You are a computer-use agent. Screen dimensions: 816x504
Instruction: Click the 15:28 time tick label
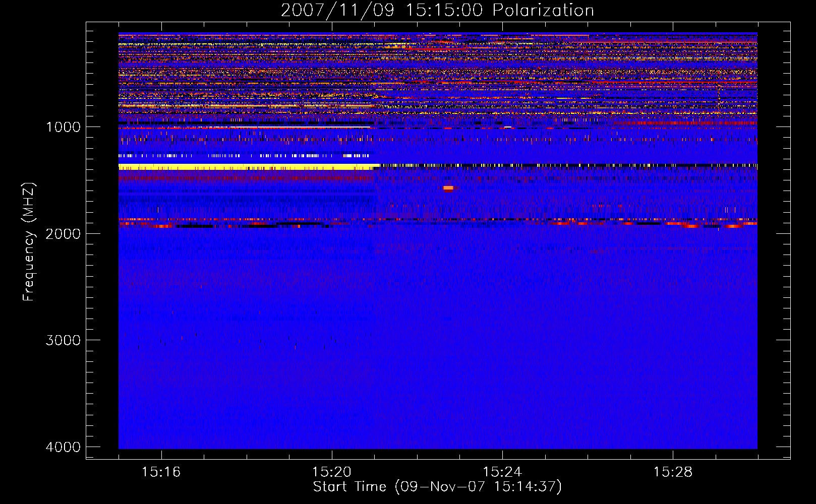coord(673,472)
